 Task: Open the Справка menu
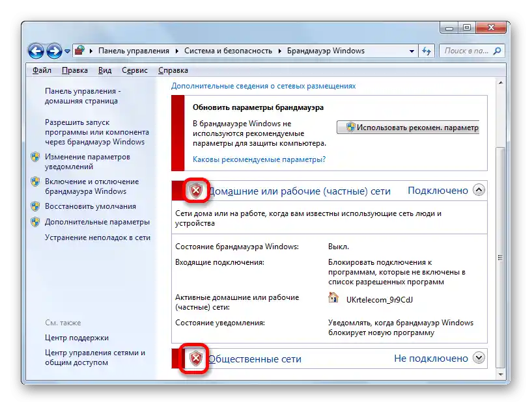click(x=173, y=70)
